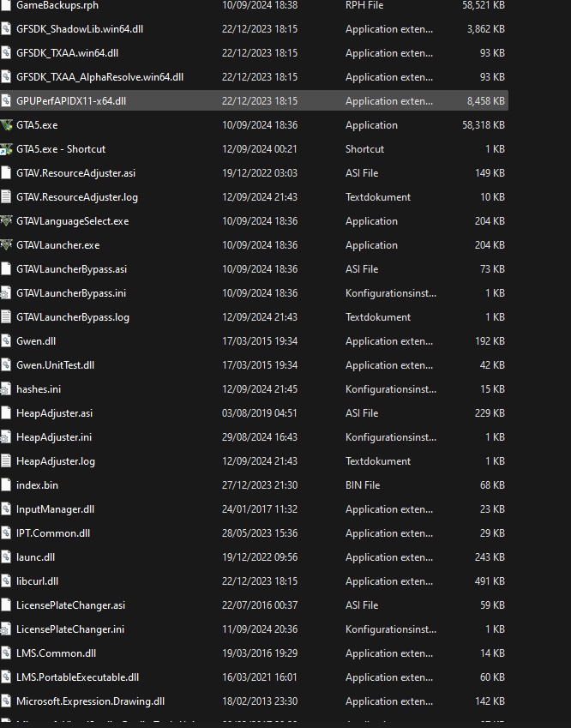
Task: Click the 58,521 KB size of GameBackups.rph
Action: tap(484, 5)
